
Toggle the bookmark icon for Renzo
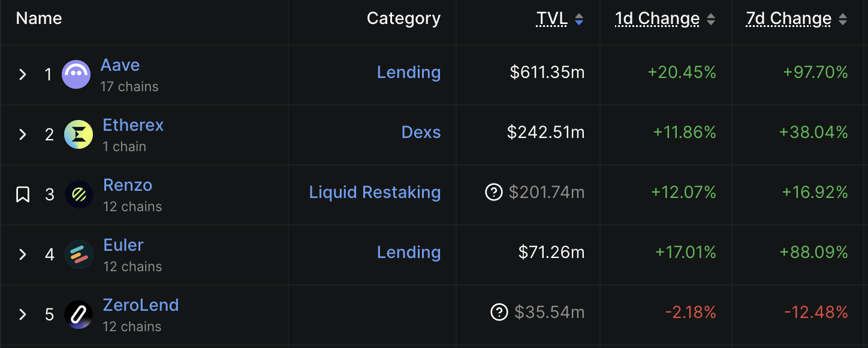[x=23, y=194]
